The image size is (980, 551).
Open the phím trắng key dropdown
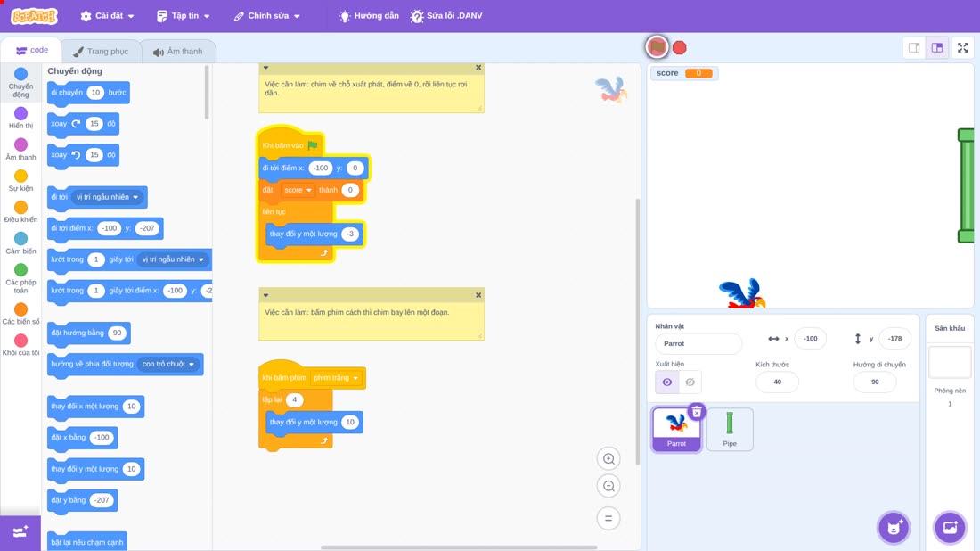[336, 378]
